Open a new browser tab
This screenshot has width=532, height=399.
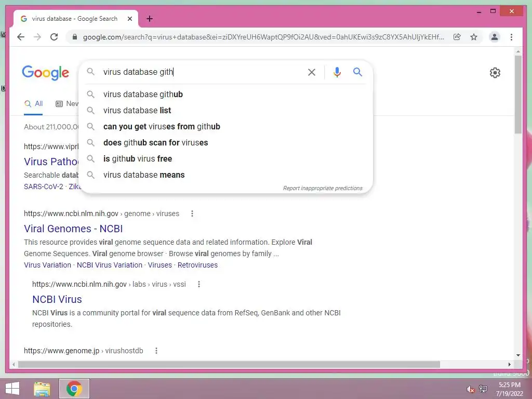tap(150, 19)
